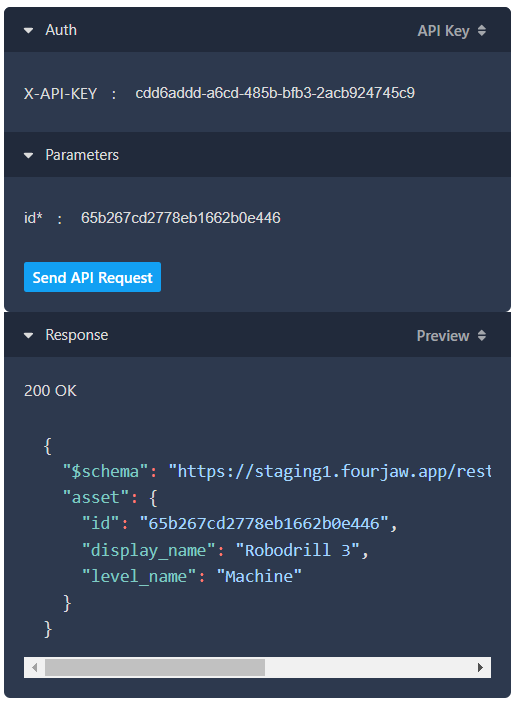Click the scrollbar left arrow

click(x=35, y=668)
